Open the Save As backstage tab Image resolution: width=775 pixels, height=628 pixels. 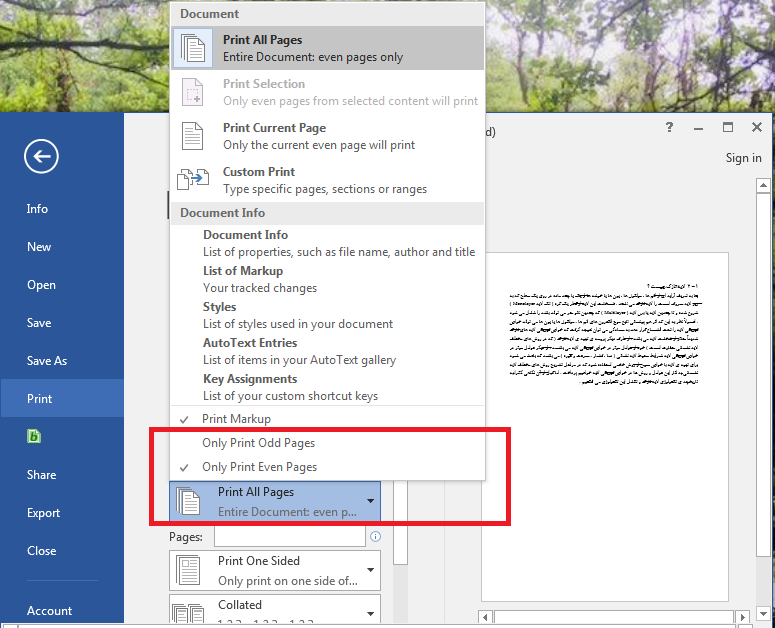point(62,361)
